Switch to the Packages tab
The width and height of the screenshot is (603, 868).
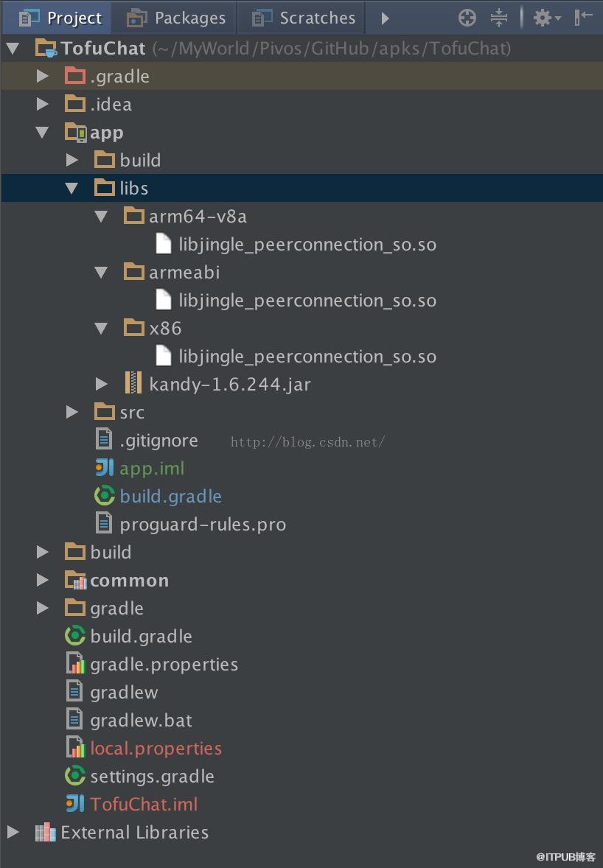(175, 18)
